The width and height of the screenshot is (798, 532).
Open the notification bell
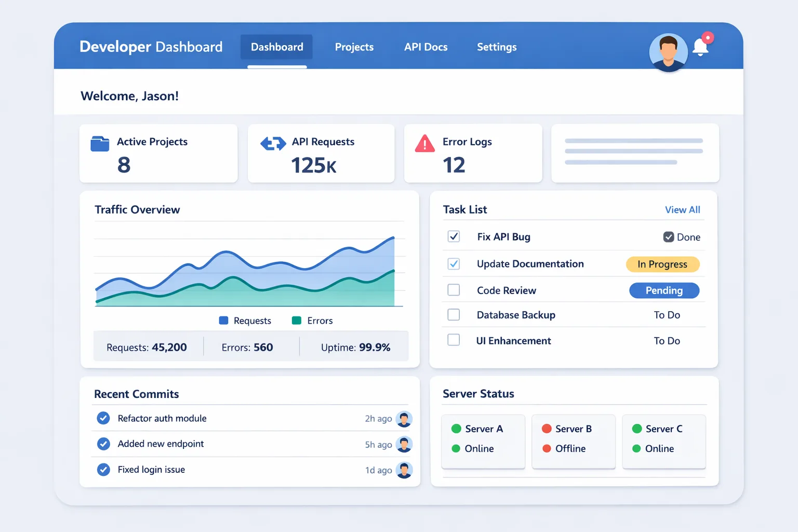701,47
